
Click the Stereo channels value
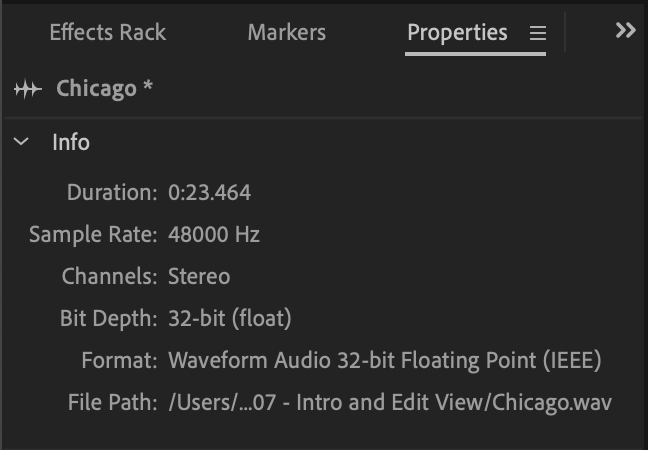click(199, 277)
